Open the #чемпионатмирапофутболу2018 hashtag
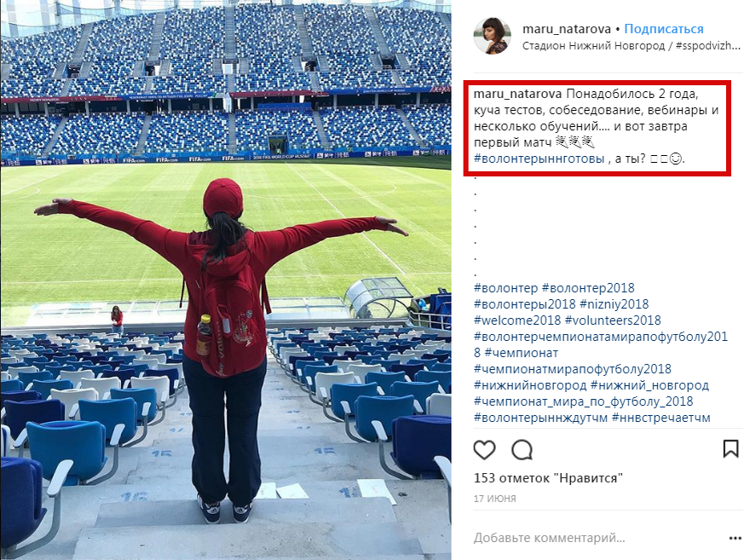Viewport: 750px width, 560px height. click(573, 369)
